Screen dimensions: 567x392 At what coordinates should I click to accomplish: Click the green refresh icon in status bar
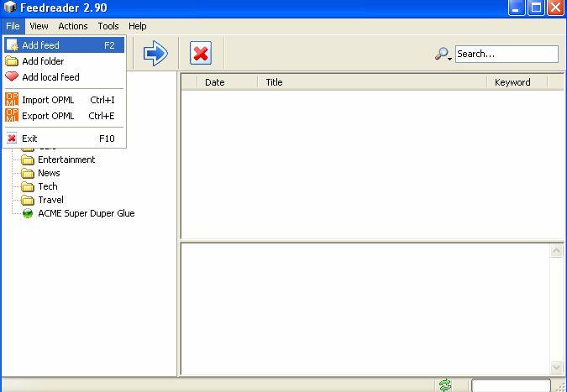click(x=445, y=385)
